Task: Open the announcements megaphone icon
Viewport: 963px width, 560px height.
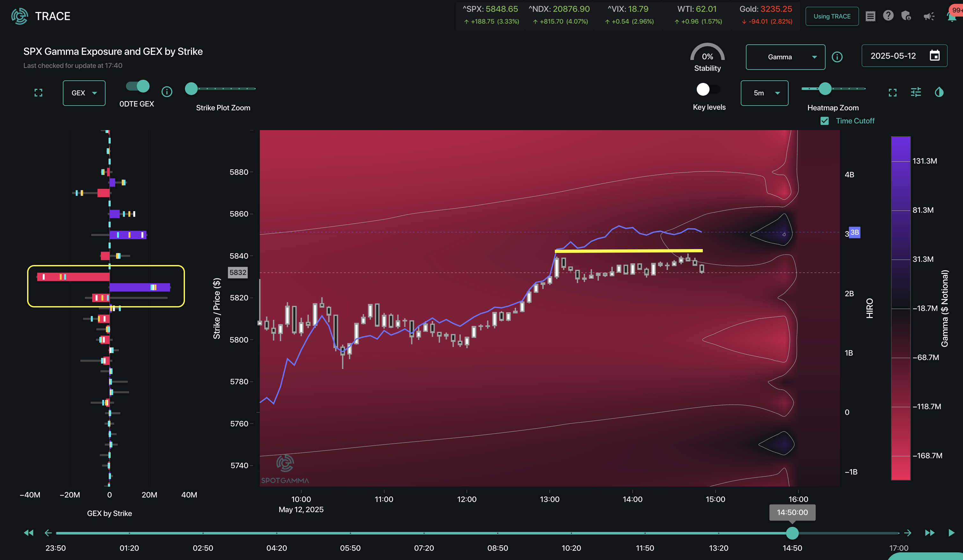Action: pyautogui.click(x=929, y=16)
